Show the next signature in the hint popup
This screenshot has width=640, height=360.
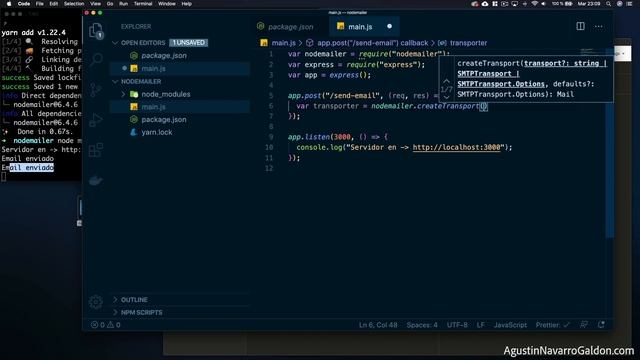pyautogui.click(x=446, y=97)
